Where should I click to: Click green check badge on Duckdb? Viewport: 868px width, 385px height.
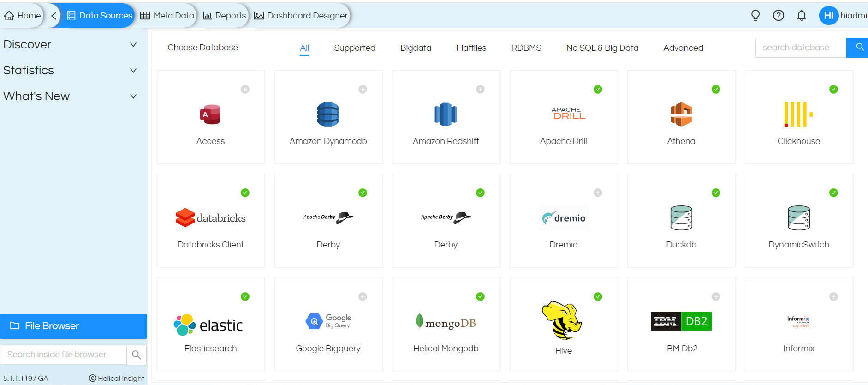click(716, 192)
